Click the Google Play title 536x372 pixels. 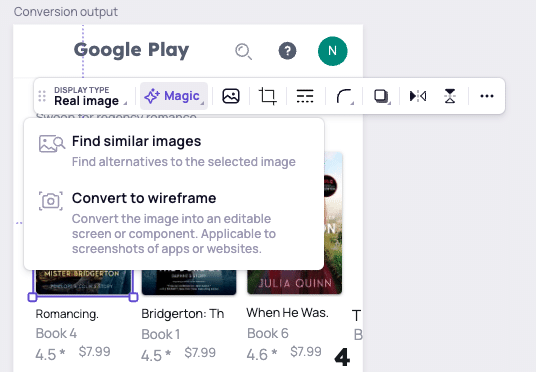coord(131,50)
